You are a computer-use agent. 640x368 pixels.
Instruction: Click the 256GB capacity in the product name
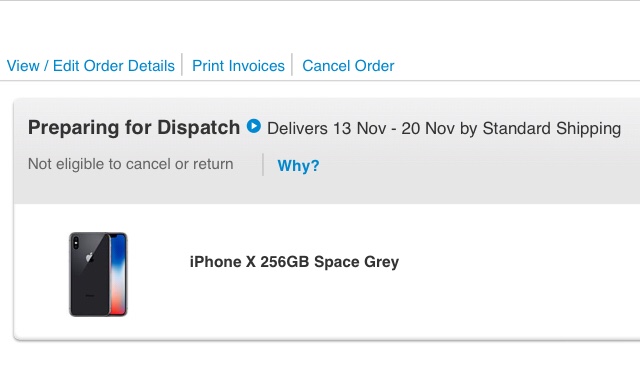coord(284,262)
